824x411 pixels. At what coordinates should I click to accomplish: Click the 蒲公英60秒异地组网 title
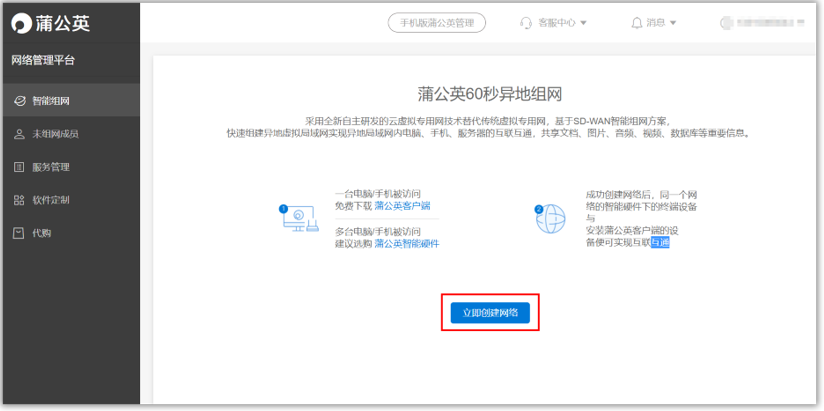coord(490,94)
